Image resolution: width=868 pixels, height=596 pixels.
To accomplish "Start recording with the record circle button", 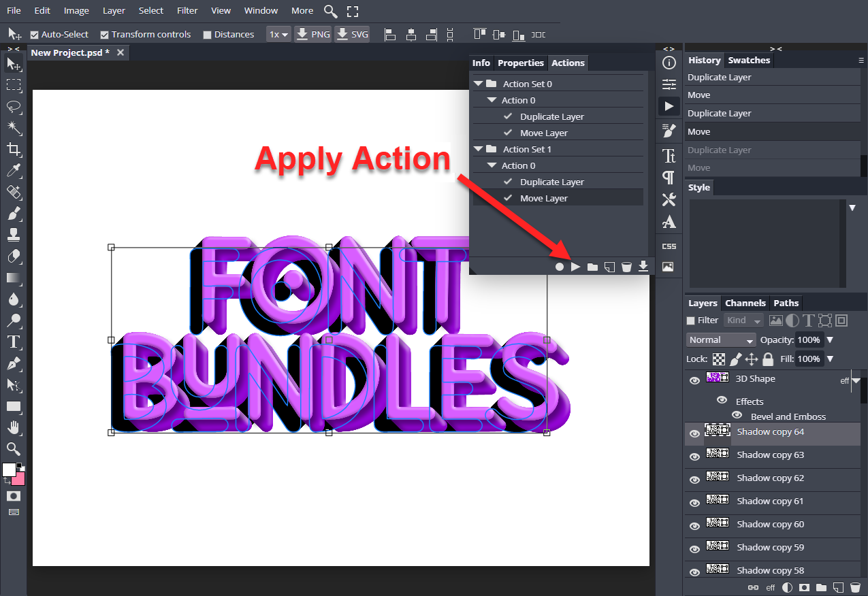I will coord(560,267).
